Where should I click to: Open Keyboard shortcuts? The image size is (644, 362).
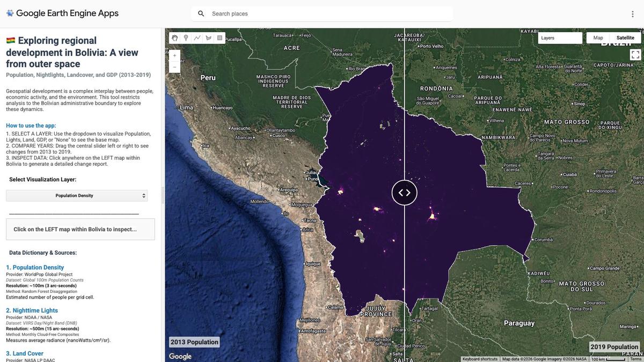point(480,359)
